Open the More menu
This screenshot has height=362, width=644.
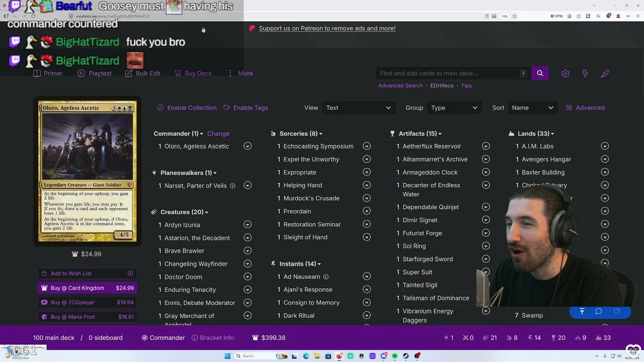(240, 73)
